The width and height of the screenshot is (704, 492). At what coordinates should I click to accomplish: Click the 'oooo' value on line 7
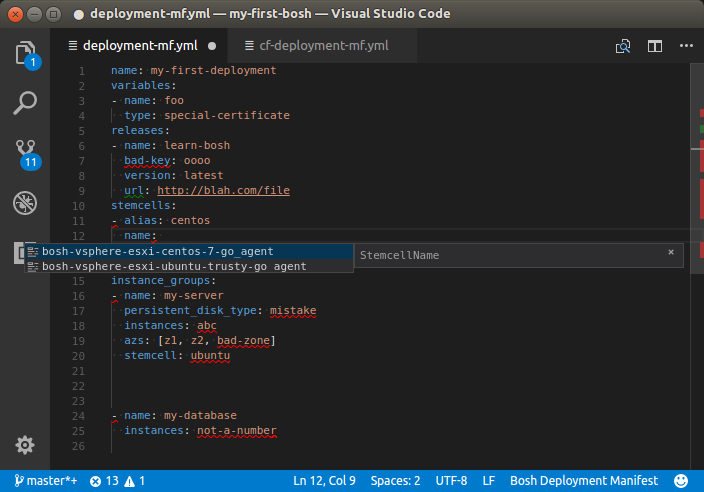(x=197, y=160)
